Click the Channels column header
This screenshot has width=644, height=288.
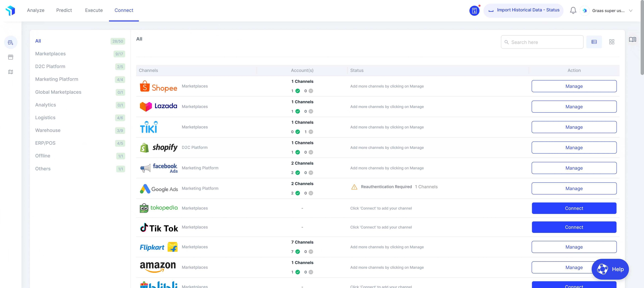[x=148, y=71]
